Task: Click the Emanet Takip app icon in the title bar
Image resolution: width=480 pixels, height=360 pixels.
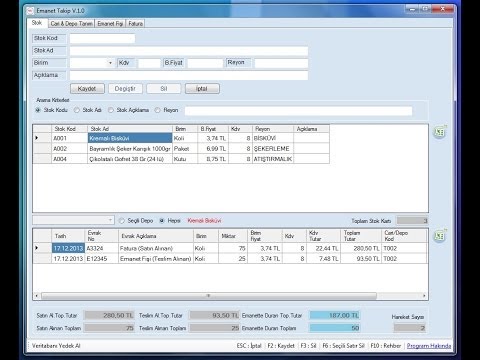Action: (30, 11)
